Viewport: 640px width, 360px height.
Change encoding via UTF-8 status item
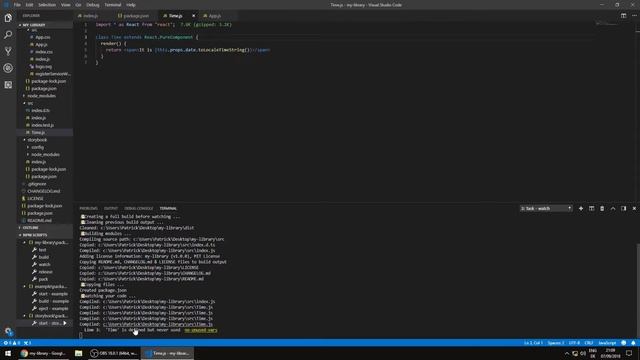click(x=574, y=343)
